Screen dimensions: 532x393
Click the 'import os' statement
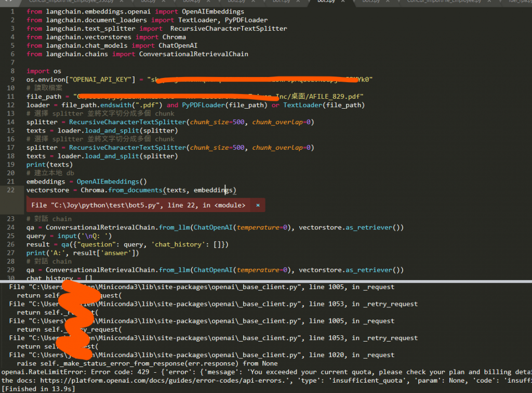44,71
